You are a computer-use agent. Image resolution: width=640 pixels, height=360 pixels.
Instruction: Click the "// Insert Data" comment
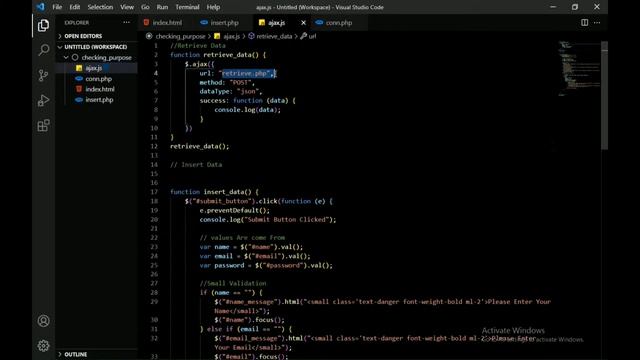click(196, 164)
